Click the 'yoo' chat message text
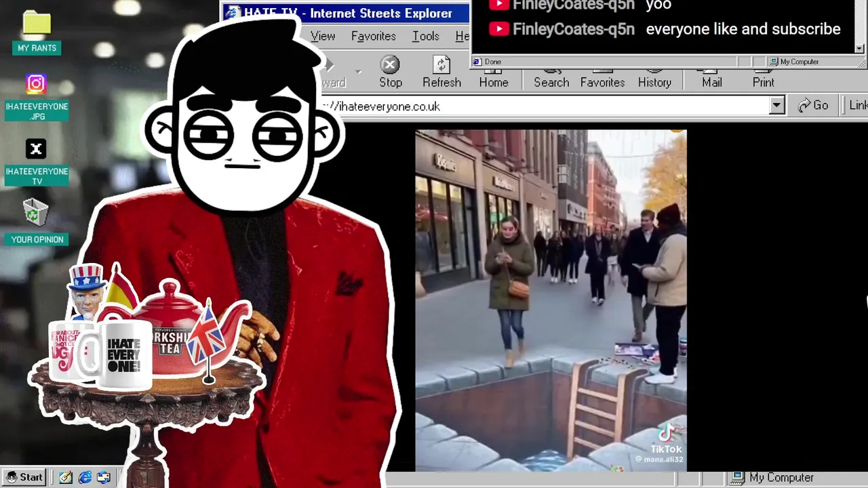This screenshot has width=868, height=488. [x=658, y=5]
